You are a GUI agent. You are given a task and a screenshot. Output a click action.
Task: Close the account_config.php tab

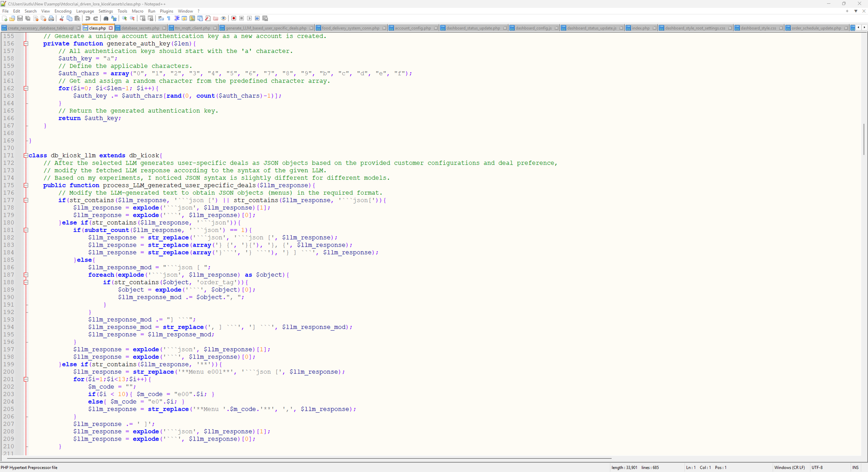pyautogui.click(x=436, y=28)
